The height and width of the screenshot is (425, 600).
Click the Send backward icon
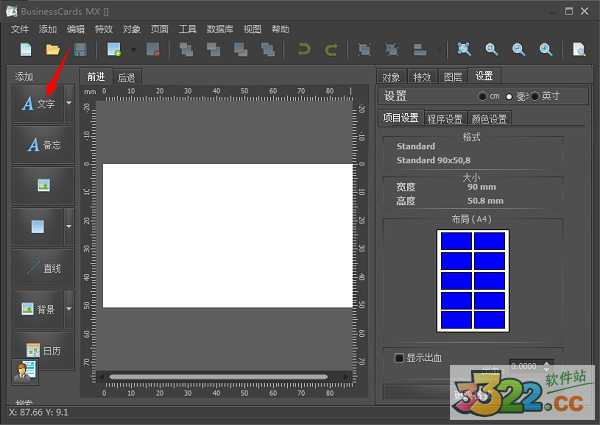click(241, 50)
